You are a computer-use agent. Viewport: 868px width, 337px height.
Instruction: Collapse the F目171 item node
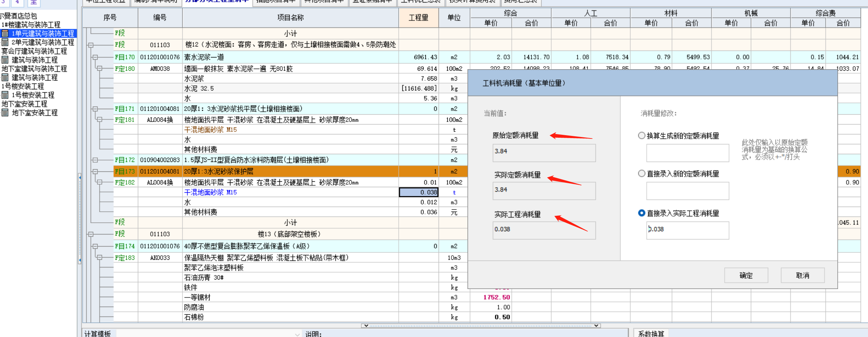[95, 109]
